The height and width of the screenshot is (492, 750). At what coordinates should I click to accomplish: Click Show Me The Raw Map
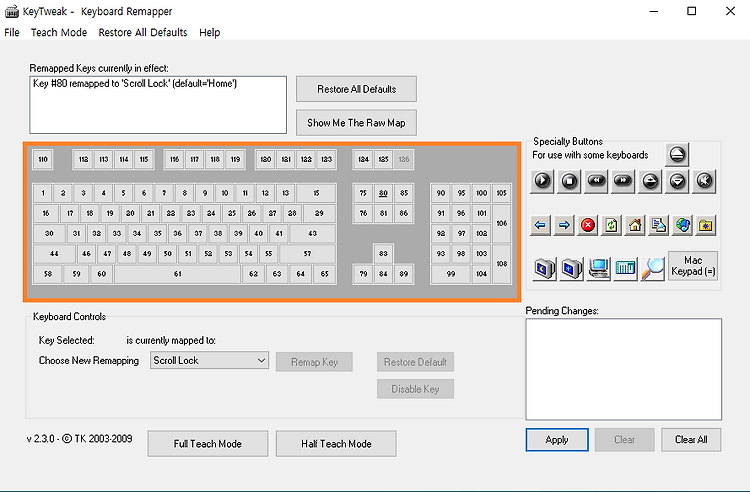[356, 123]
